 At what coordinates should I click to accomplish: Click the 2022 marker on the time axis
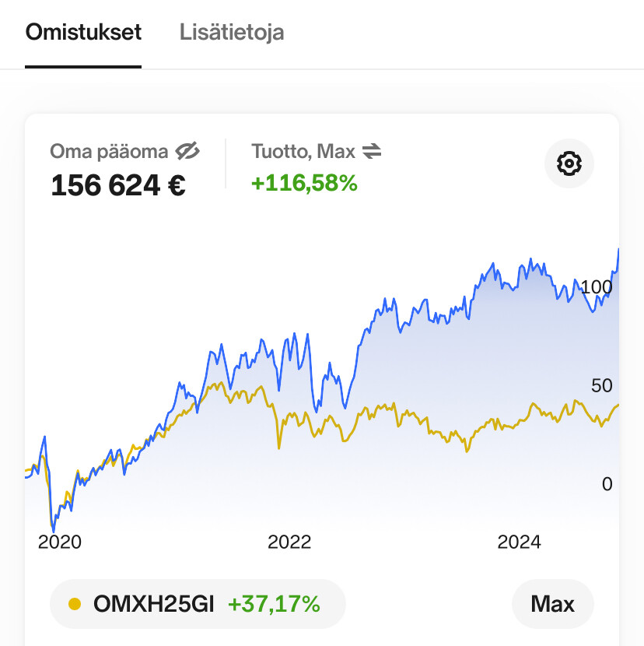(289, 542)
